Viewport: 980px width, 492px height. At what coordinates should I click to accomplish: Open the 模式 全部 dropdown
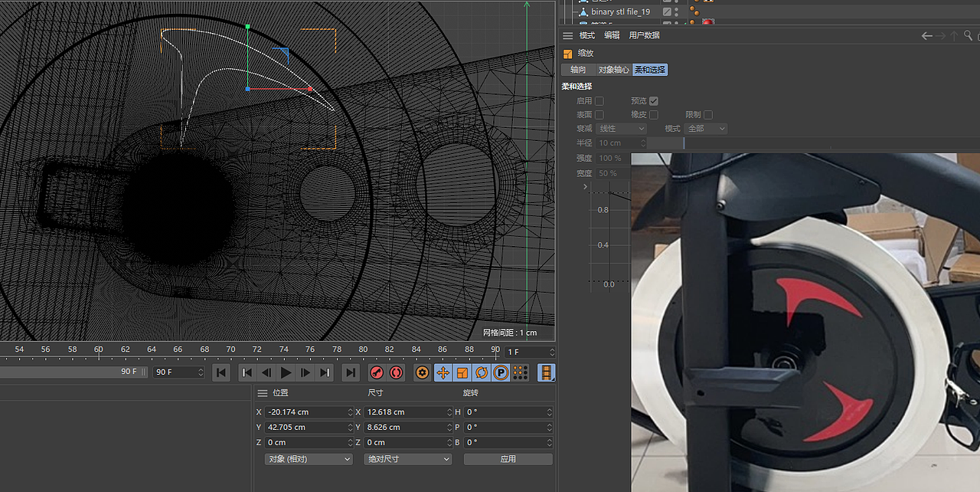point(706,129)
